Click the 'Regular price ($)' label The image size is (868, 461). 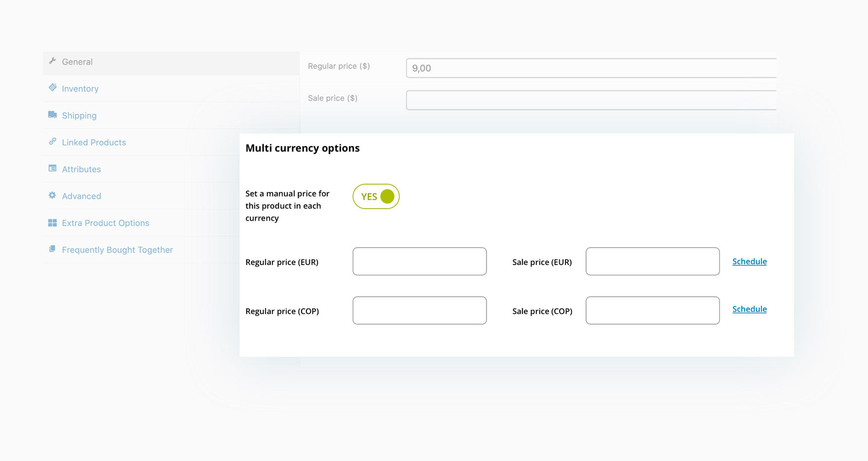[x=339, y=66]
